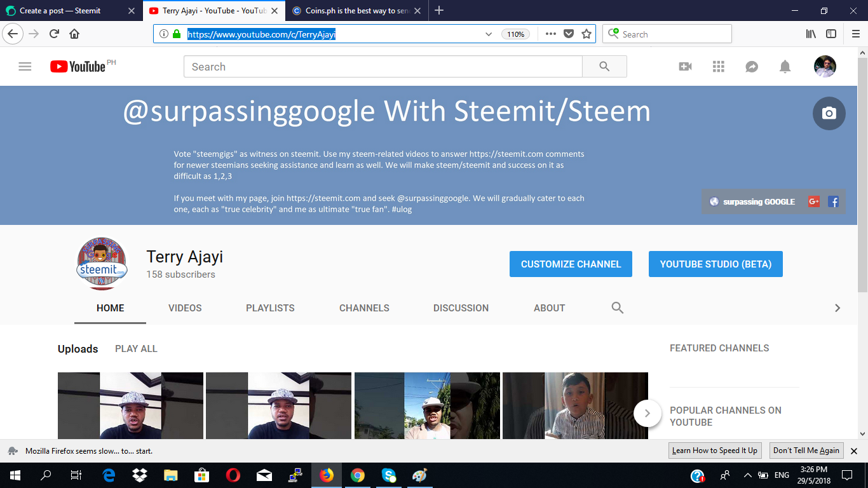
Task: Show next uploads with carousel arrow
Action: coord(648,413)
